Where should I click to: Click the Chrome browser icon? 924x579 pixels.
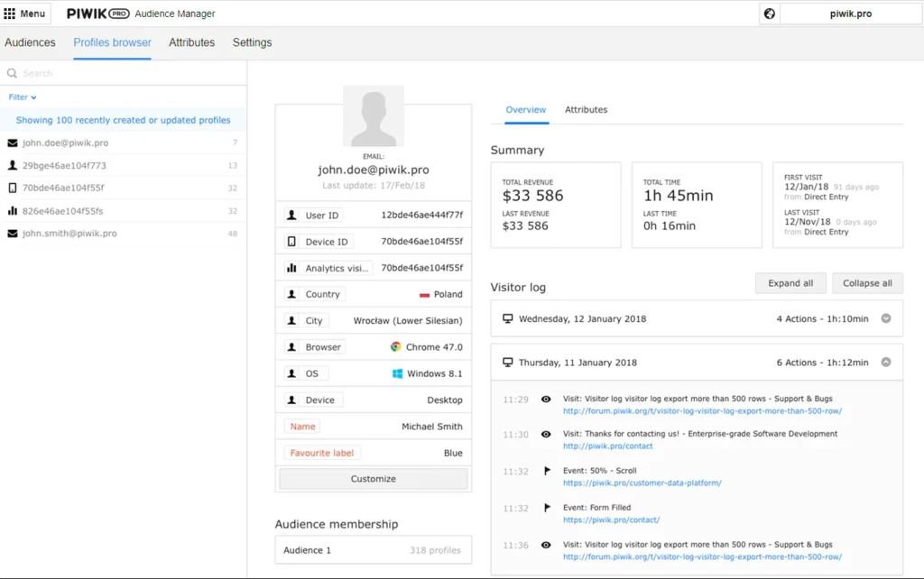[x=396, y=347]
